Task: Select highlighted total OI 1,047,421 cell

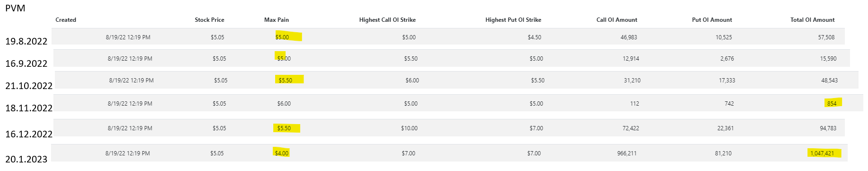Action: point(822,153)
